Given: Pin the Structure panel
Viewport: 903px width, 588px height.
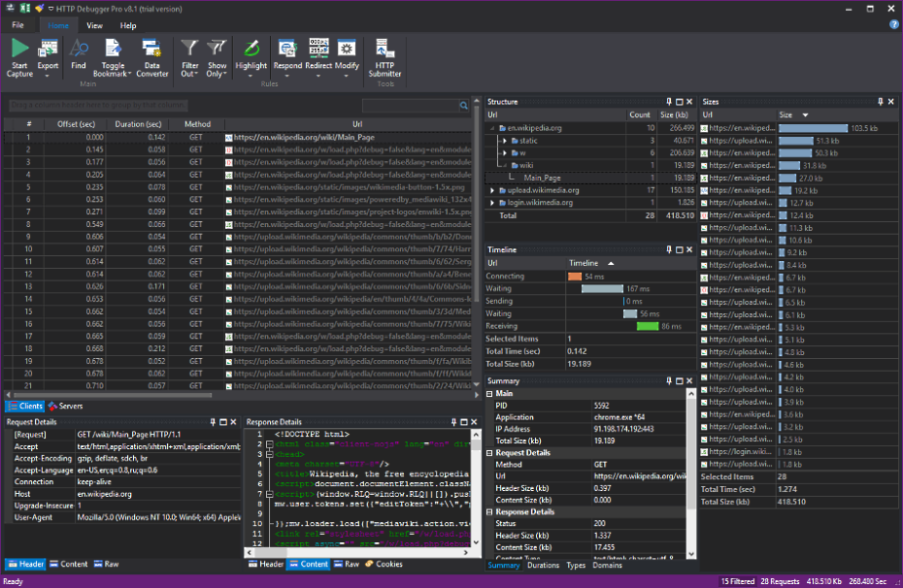Looking at the screenshot, I should 669,102.
